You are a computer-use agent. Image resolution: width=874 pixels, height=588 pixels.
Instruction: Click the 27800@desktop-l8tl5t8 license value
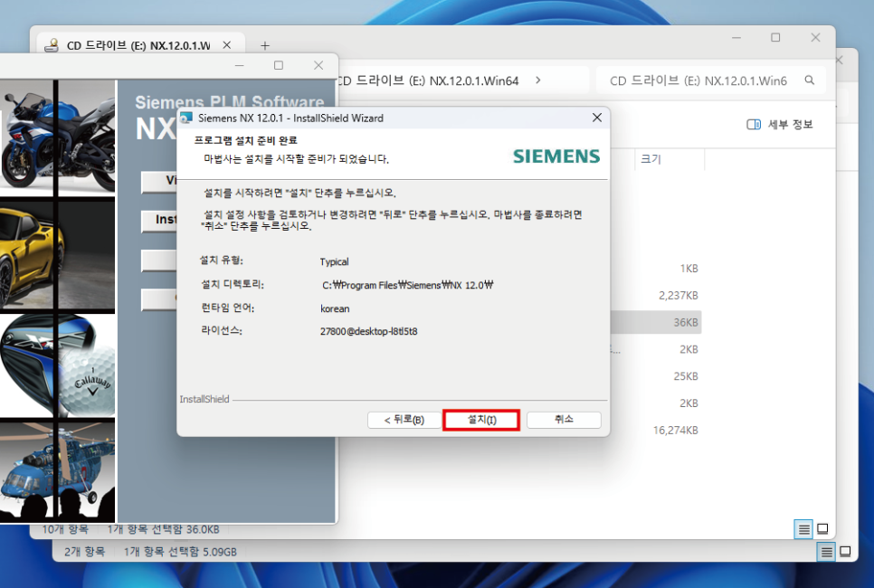(x=368, y=331)
